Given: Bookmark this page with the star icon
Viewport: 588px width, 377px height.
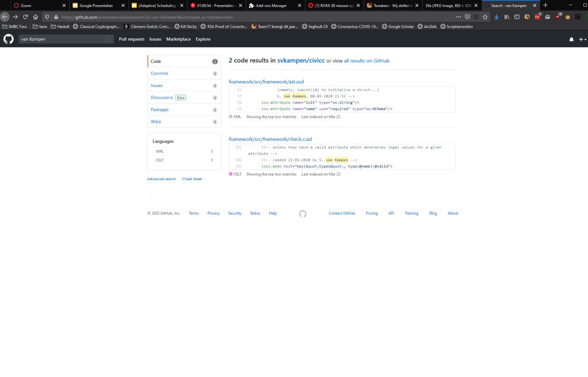Looking at the screenshot, I should pyautogui.click(x=485, y=17).
